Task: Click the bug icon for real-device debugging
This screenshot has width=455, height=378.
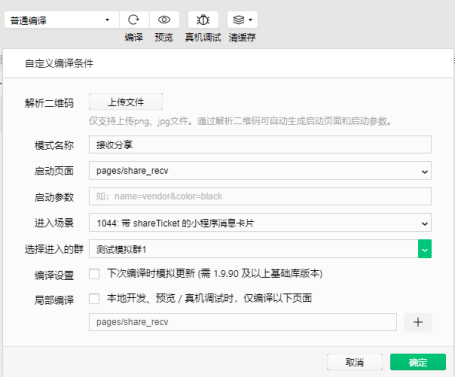Action: [203, 20]
